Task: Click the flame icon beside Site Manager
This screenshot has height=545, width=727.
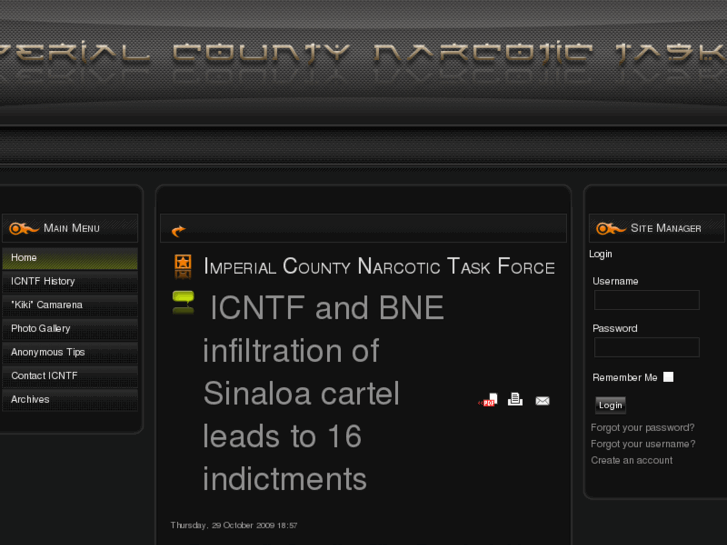Action: (611, 228)
